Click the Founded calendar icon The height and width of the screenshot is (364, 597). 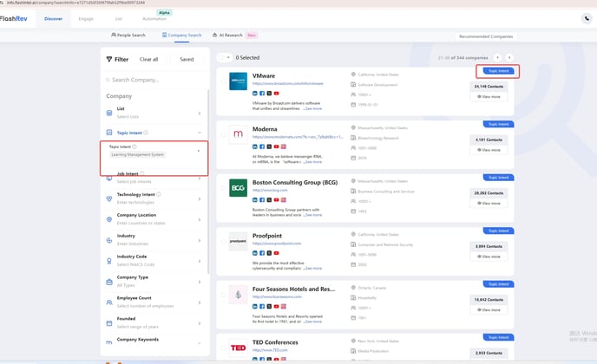pyautogui.click(x=109, y=323)
